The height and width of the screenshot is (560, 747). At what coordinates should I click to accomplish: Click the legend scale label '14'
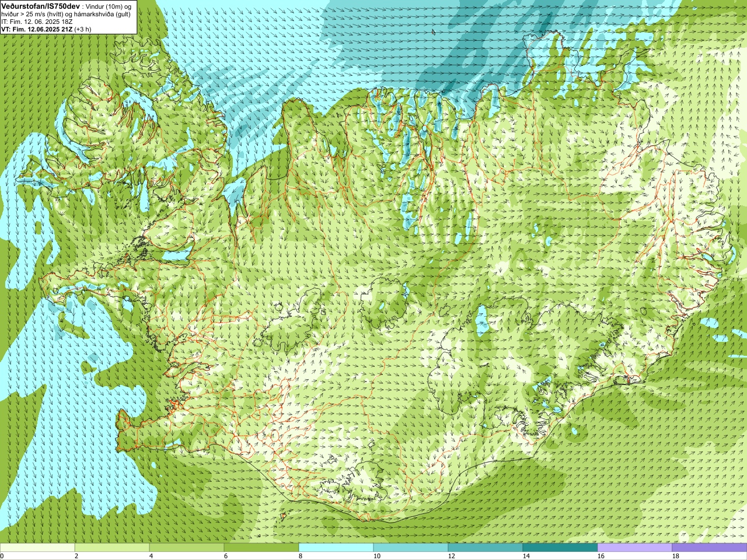(x=526, y=556)
